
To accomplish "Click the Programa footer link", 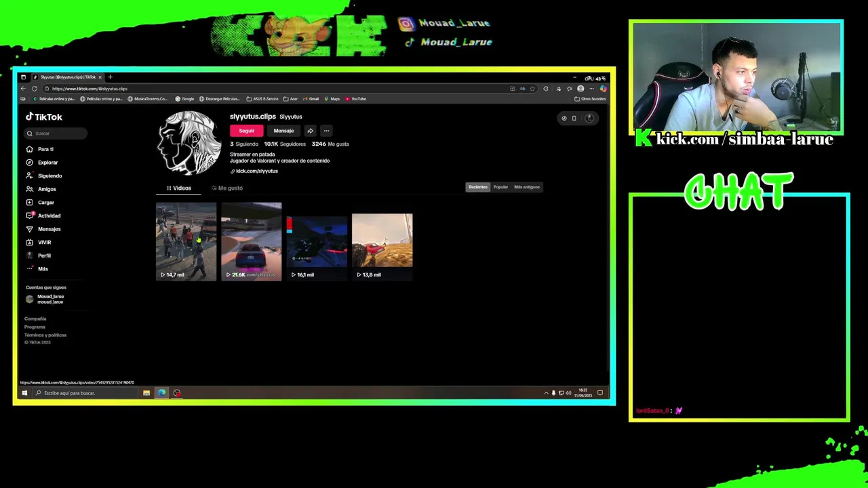I will (35, 327).
